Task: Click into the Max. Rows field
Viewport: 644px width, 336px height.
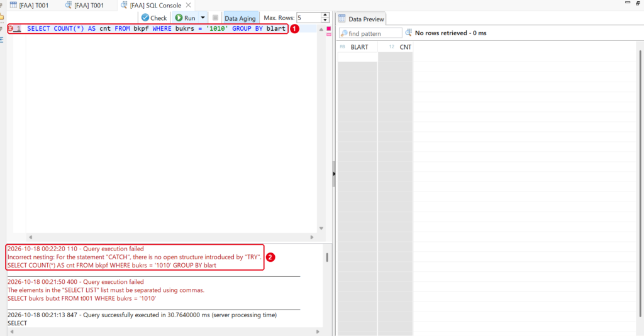Action: click(x=308, y=18)
